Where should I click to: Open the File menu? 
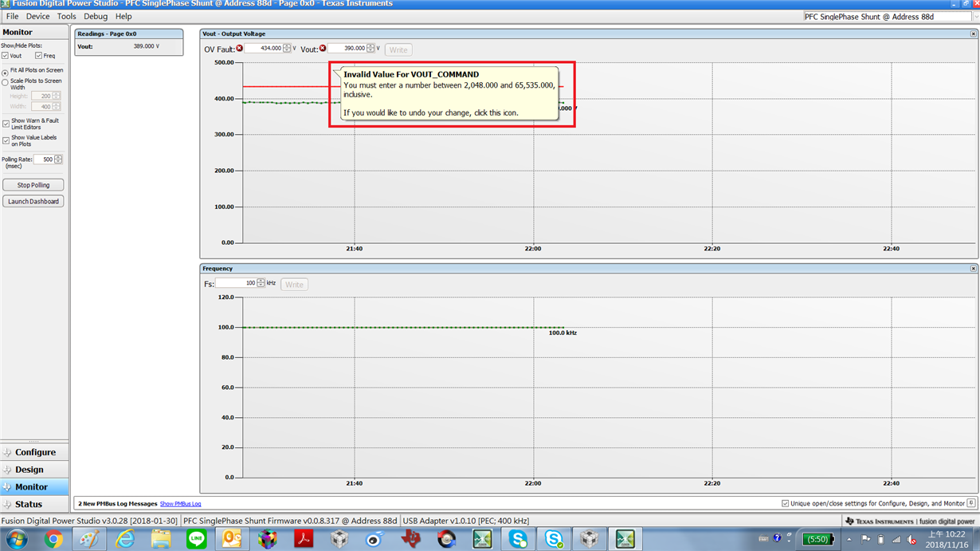click(x=12, y=16)
